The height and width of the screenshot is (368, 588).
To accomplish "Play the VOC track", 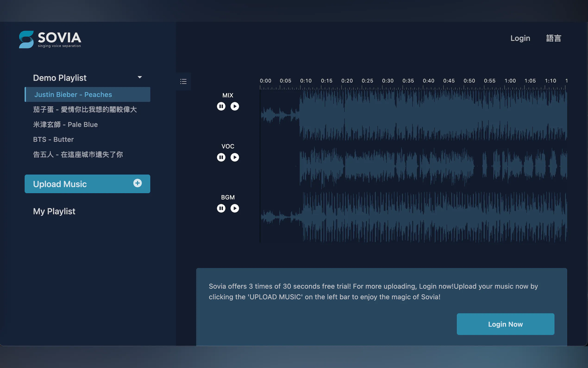I will [x=235, y=157].
